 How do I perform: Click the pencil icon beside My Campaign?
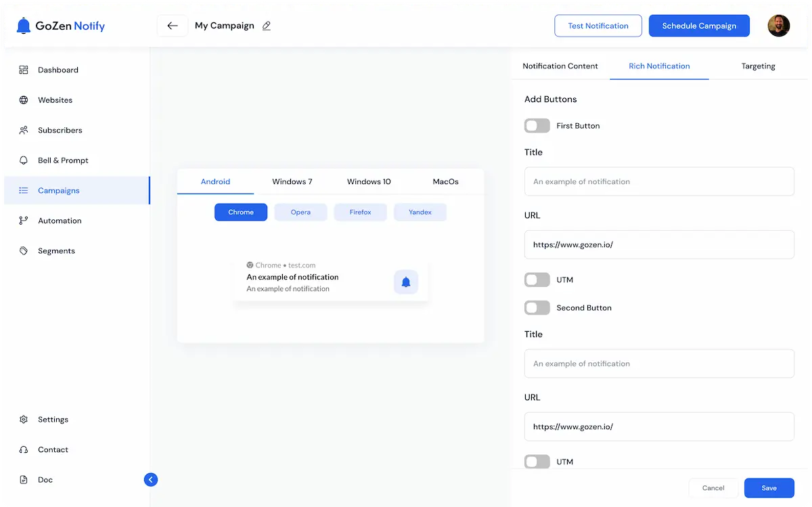tap(267, 26)
